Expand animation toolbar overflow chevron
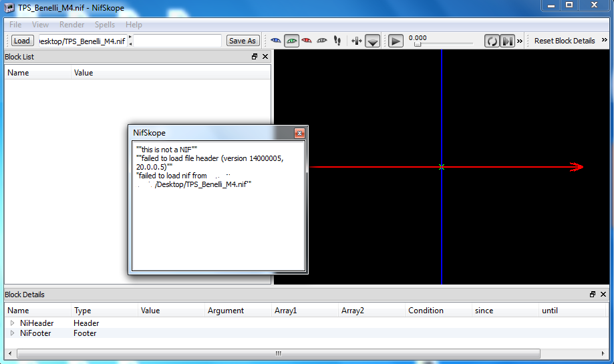Viewport: 614px width, 364px height. coord(520,41)
